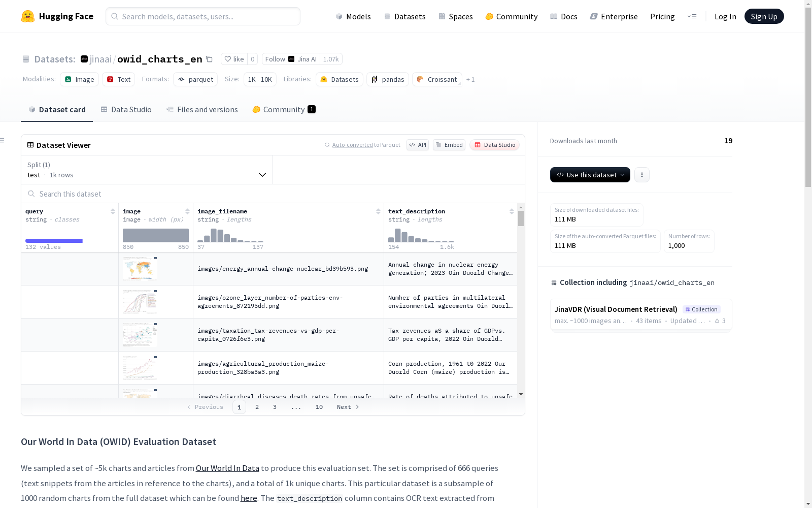Open the Our World In Data link
This screenshot has height=508, width=812.
pyautogui.click(x=227, y=468)
